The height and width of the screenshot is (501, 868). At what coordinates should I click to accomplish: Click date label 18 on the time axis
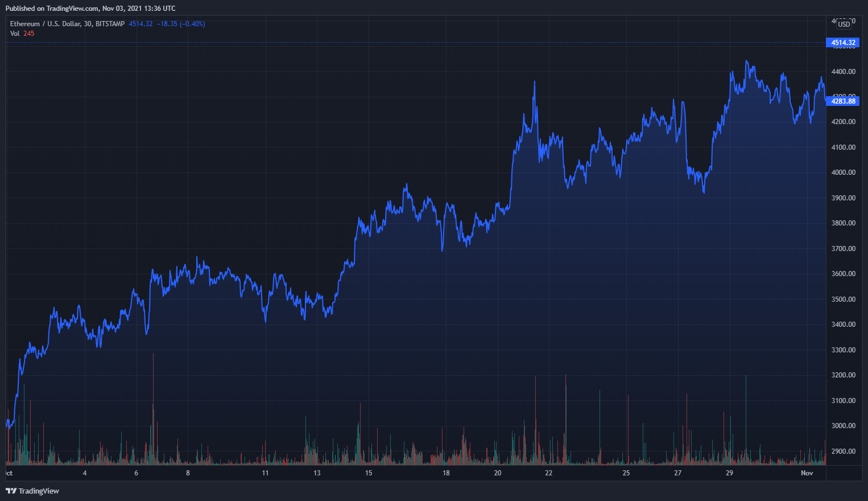pos(446,473)
